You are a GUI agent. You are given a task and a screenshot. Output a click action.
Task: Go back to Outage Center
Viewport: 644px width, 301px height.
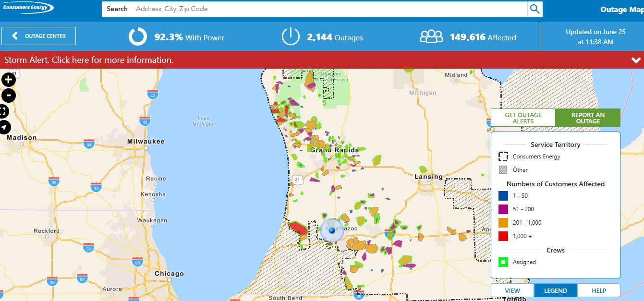[x=39, y=36]
